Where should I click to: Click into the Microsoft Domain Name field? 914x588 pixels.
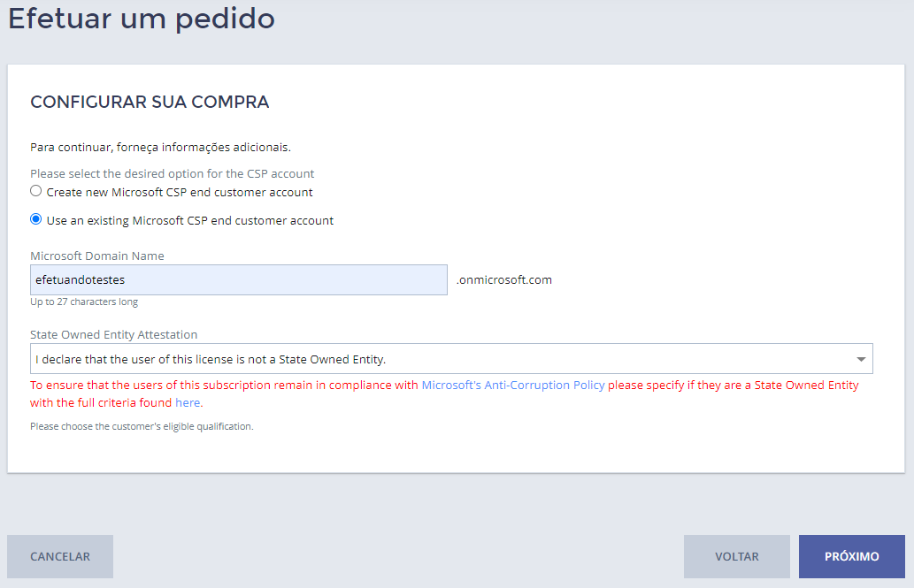[239, 279]
